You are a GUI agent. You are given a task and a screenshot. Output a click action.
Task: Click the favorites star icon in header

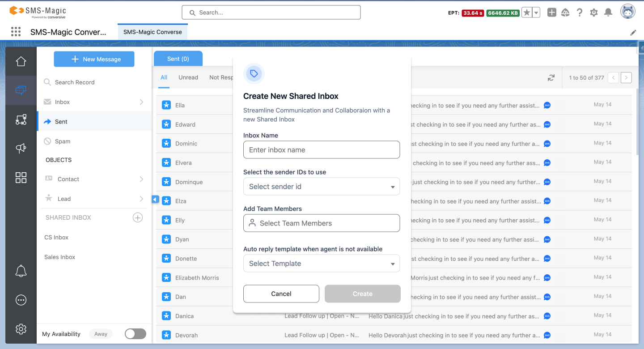tap(527, 13)
